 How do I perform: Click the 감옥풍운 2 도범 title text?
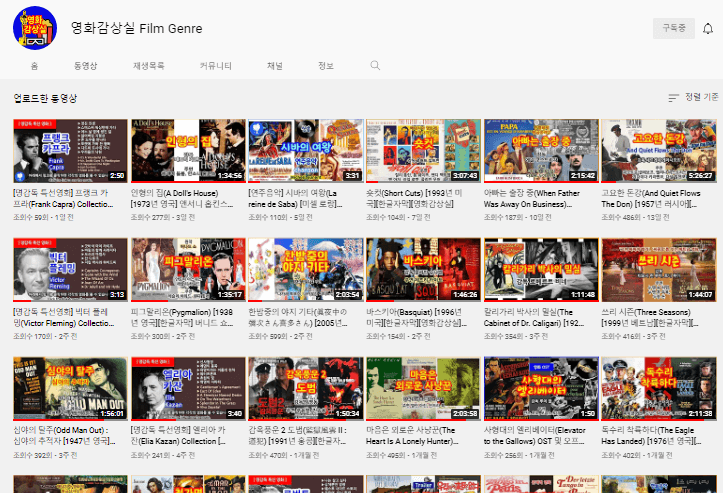tap(297, 436)
